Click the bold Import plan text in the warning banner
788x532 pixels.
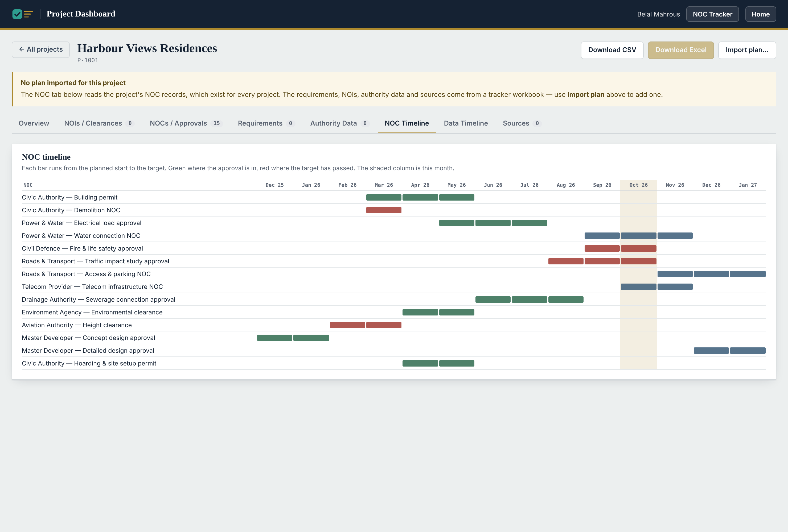click(586, 94)
